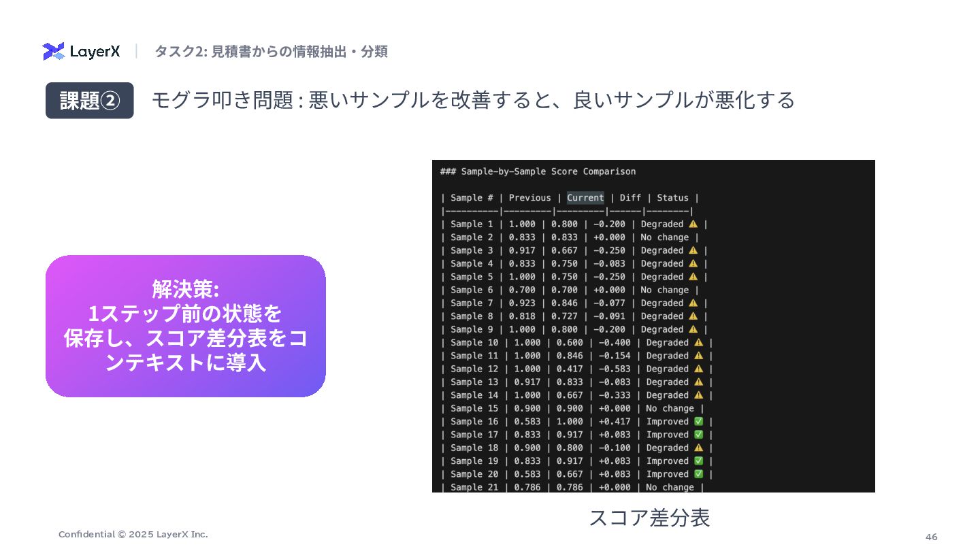Screen dimensions: 980x551
Task: Click the terminal score comparison screenshot
Action: [653, 326]
